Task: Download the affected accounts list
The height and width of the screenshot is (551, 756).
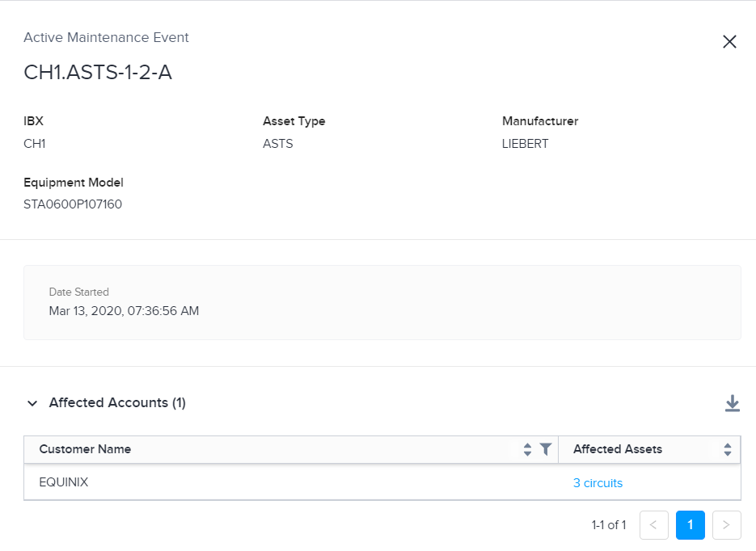Action: [733, 403]
